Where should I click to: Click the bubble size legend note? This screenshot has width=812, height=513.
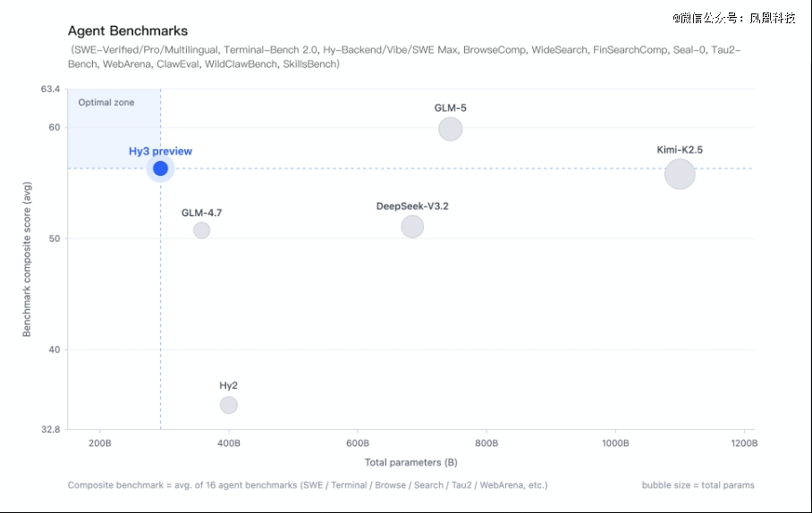(x=698, y=485)
